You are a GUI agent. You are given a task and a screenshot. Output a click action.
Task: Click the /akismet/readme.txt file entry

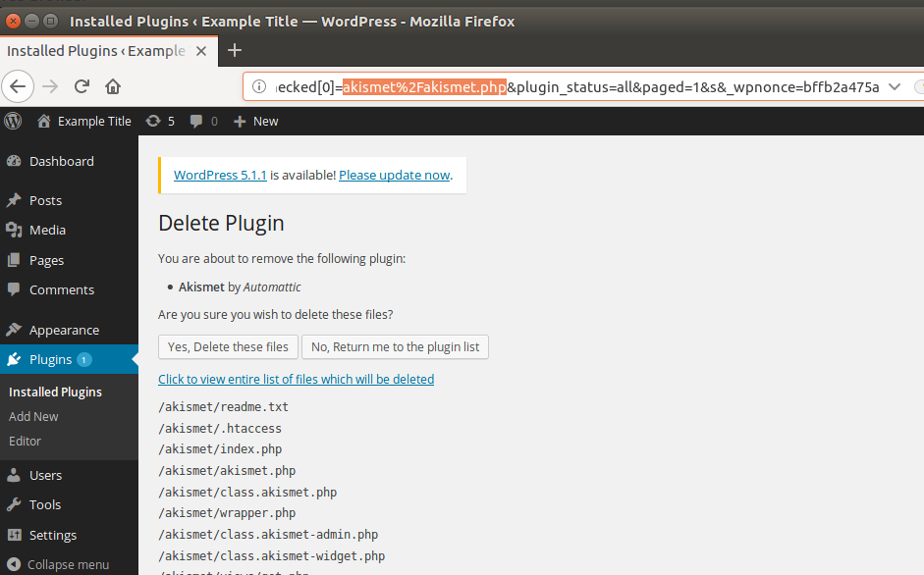pos(223,406)
